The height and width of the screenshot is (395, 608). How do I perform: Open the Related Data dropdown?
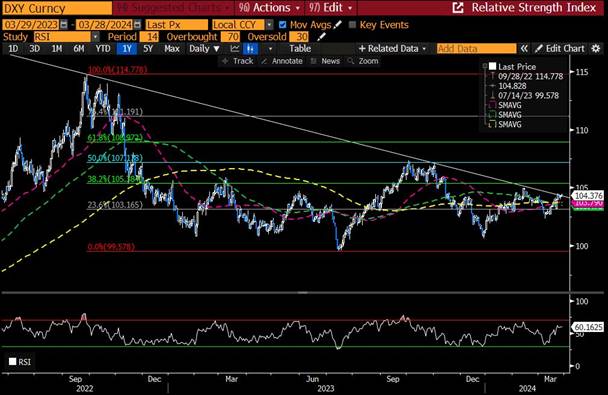click(x=392, y=48)
